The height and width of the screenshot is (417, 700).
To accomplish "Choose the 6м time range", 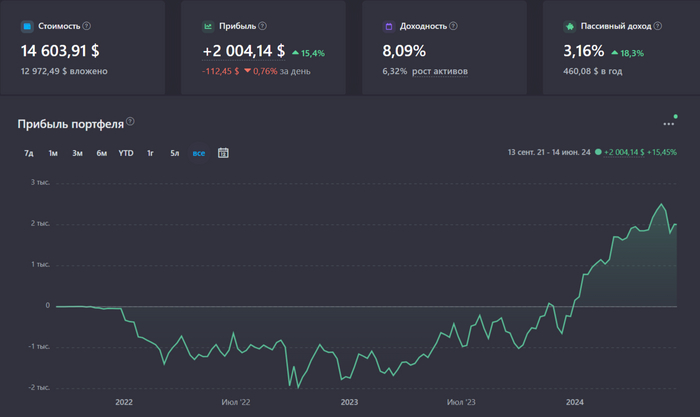I will point(101,153).
